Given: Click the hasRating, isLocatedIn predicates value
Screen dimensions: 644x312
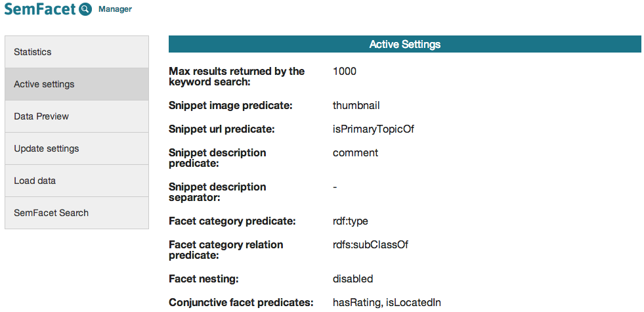Looking at the screenshot, I should 387,302.
